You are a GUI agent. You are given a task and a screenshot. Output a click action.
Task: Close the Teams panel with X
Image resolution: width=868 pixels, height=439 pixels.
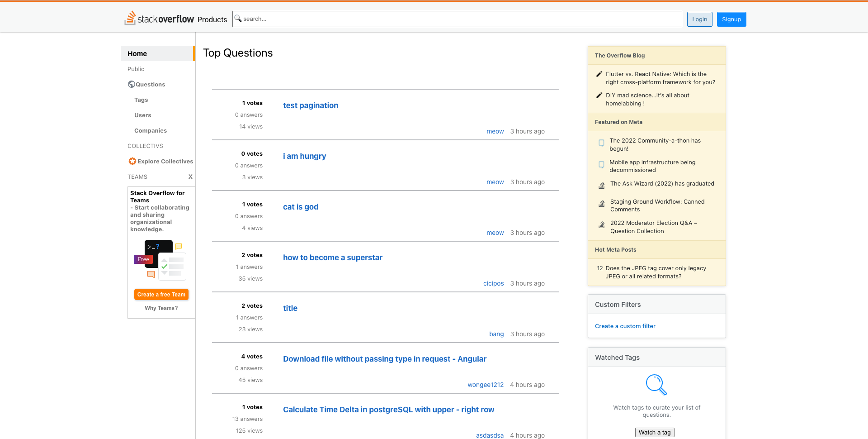(190, 177)
